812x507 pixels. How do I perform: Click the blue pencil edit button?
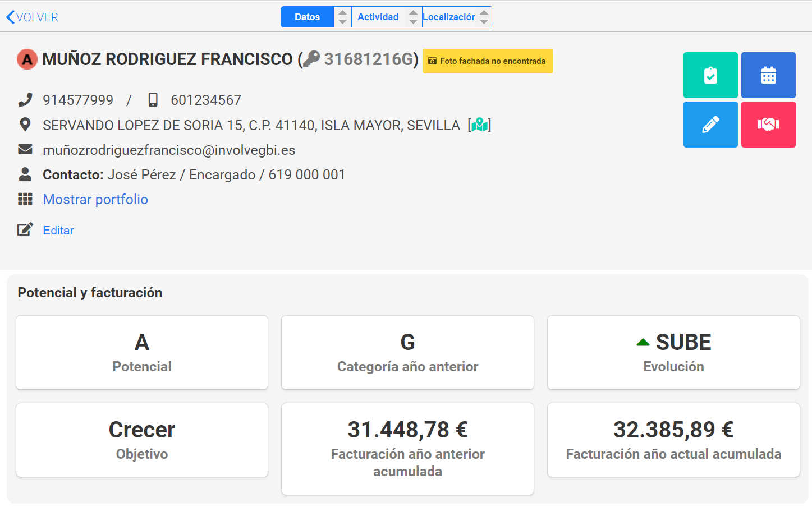click(x=710, y=125)
